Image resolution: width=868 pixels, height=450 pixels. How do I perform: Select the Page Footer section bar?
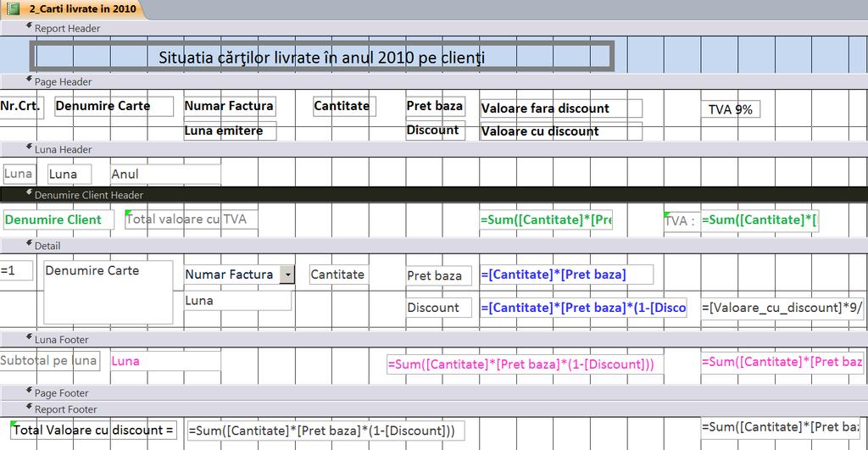pos(434,393)
